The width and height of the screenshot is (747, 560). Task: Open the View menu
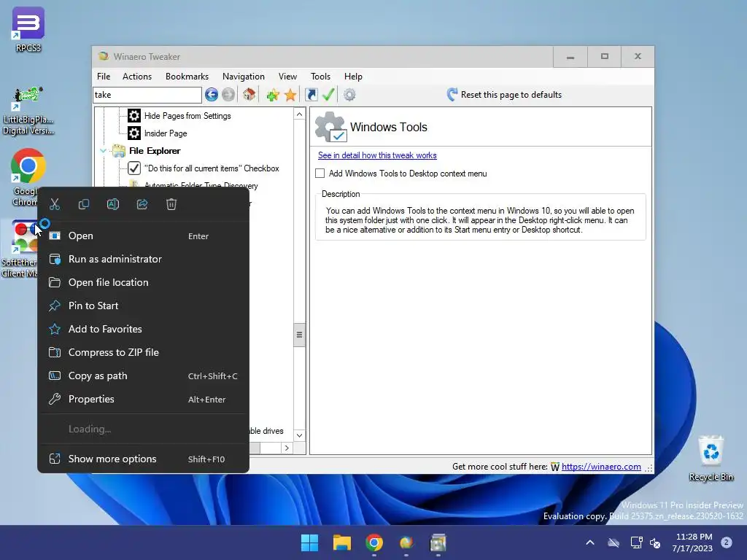[287, 77]
